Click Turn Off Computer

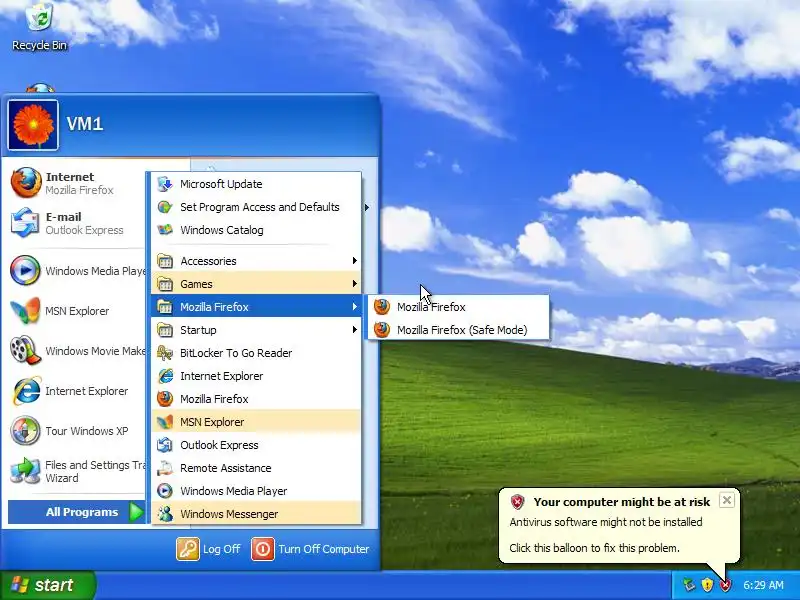(310, 549)
